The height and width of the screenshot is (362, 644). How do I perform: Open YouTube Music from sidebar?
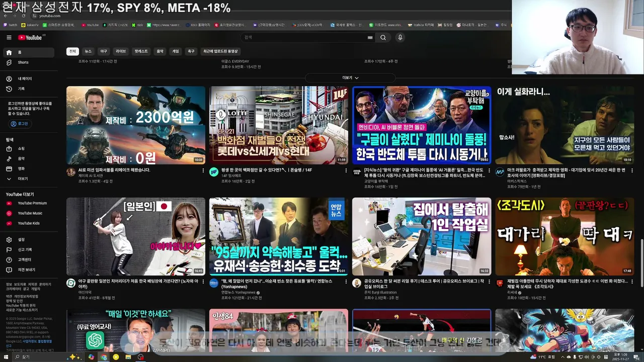point(29,213)
